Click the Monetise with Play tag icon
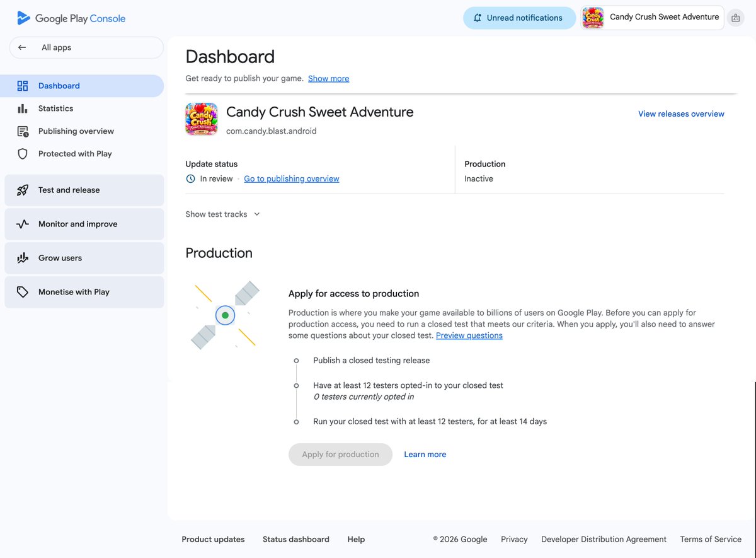 [23, 292]
